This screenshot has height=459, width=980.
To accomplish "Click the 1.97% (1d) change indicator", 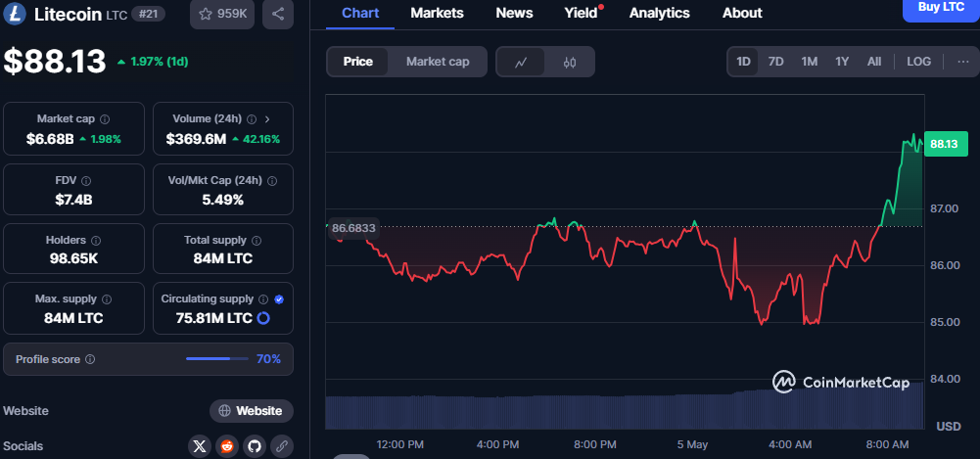I will tap(153, 62).
